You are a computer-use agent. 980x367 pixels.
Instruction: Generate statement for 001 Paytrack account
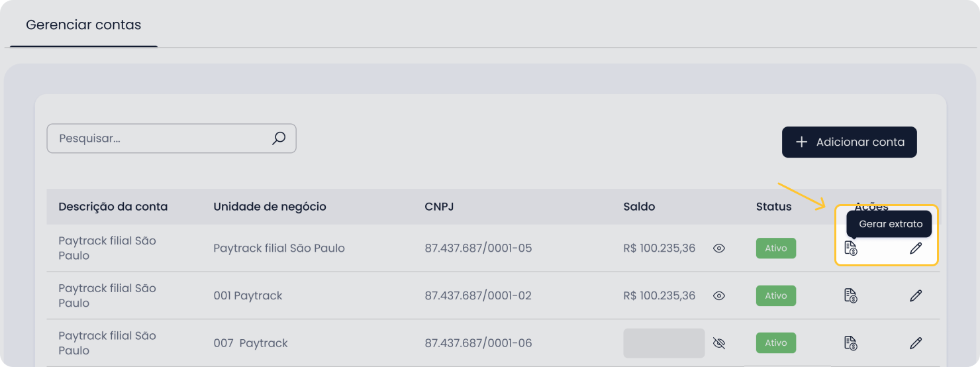[851, 295]
